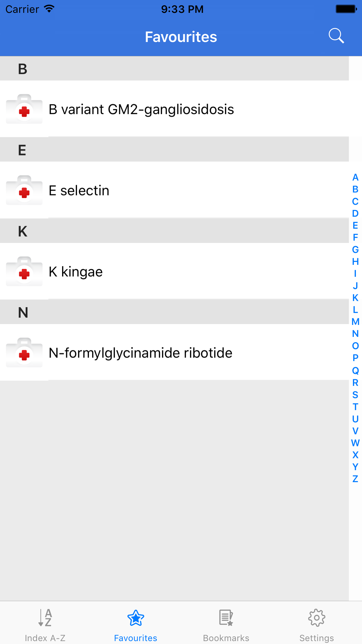This screenshot has width=362, height=644.
Task: Open the N-formylglycinamide ribotide entry
Action: (140, 353)
